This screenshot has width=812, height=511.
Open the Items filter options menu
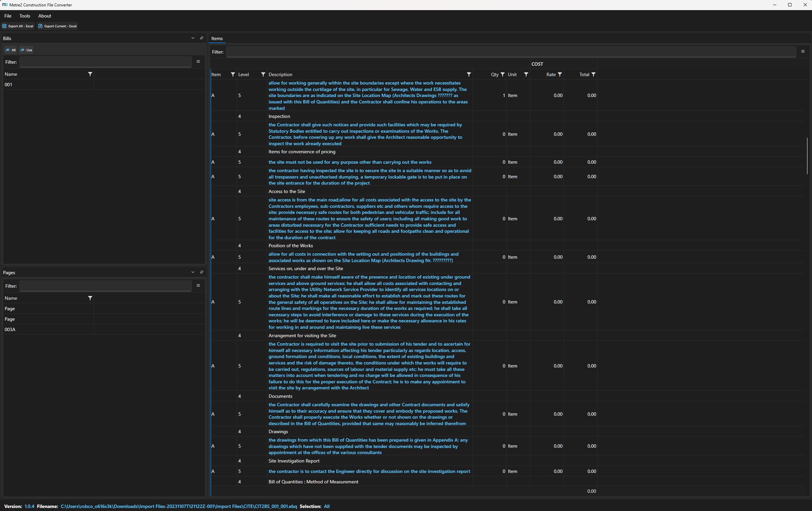tap(803, 52)
